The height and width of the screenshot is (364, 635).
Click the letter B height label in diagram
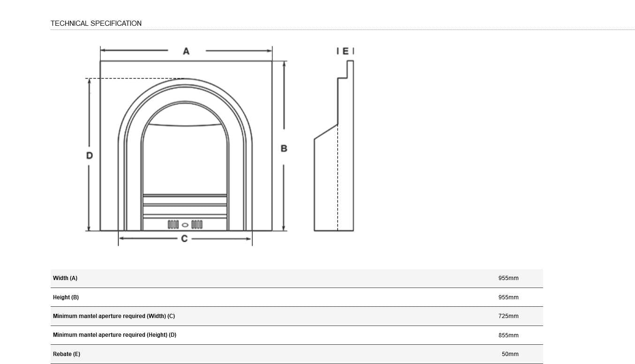tap(284, 148)
